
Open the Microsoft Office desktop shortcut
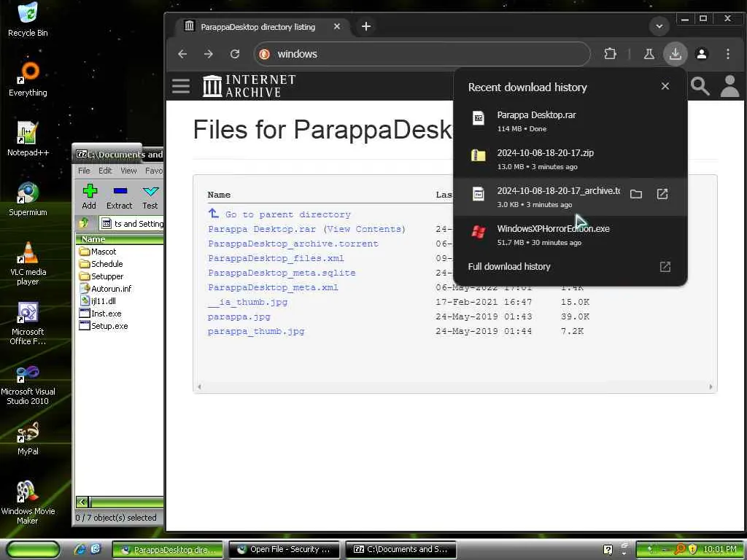pyautogui.click(x=28, y=323)
